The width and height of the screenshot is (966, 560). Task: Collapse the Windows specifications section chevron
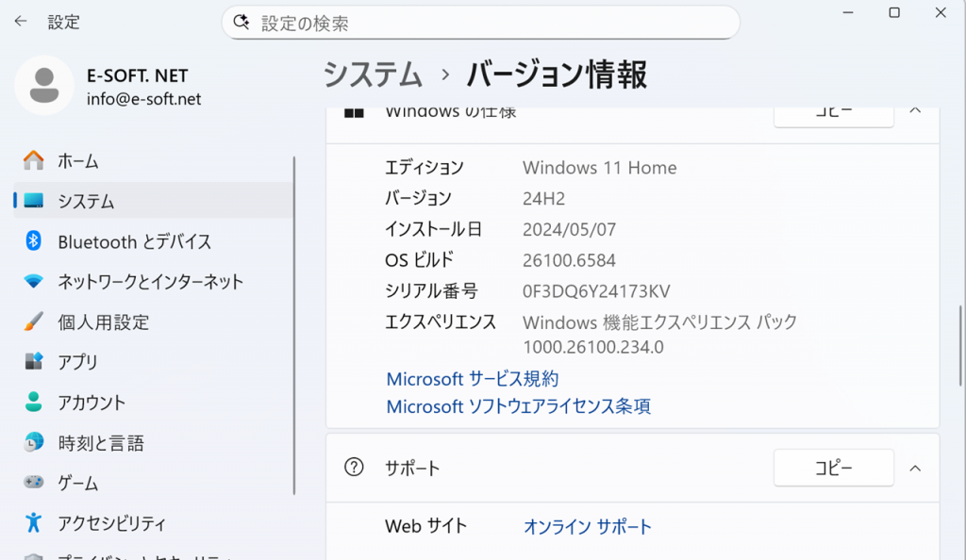point(914,111)
